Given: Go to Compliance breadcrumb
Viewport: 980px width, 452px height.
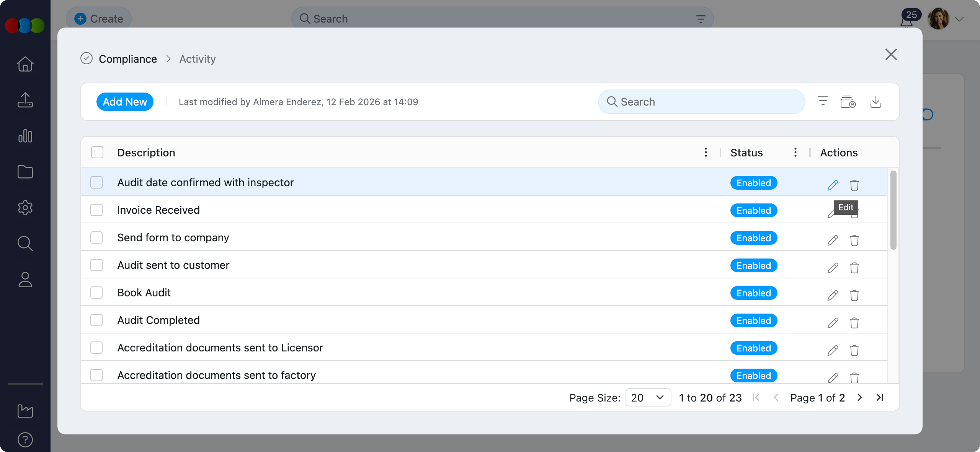Looking at the screenshot, I should click(127, 59).
